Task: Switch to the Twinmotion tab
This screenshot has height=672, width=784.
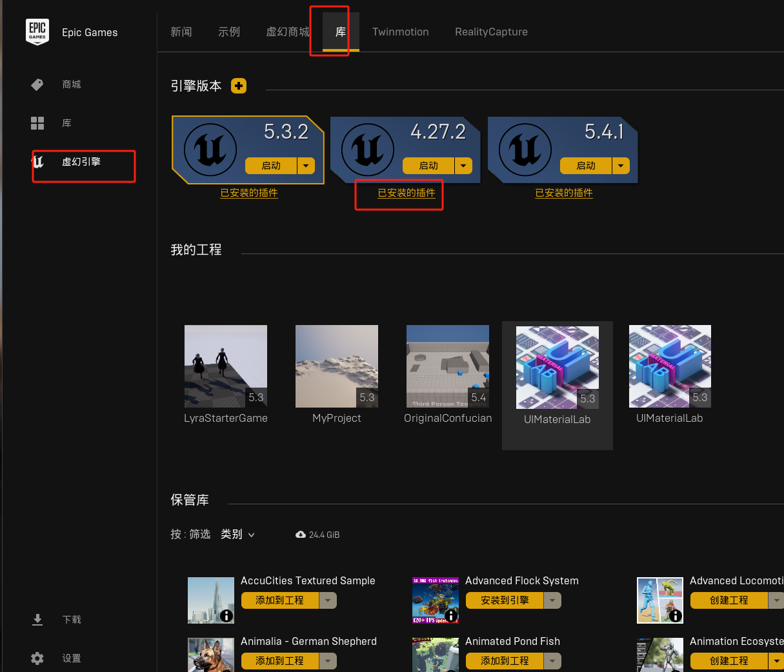Action: tap(401, 32)
